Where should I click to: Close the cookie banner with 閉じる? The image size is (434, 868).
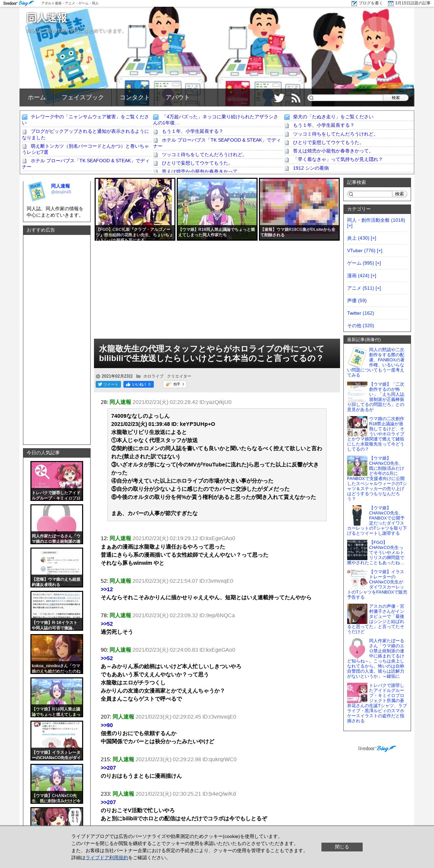click(342, 847)
